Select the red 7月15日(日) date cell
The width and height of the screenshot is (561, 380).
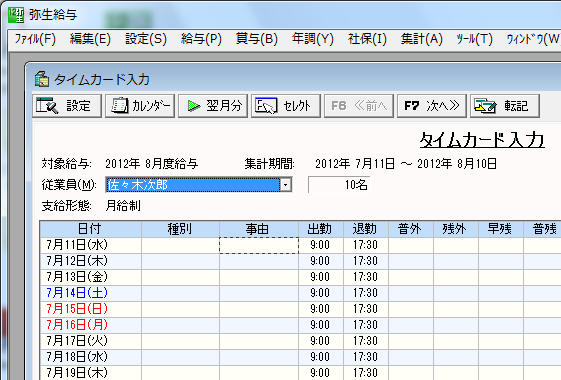91,309
